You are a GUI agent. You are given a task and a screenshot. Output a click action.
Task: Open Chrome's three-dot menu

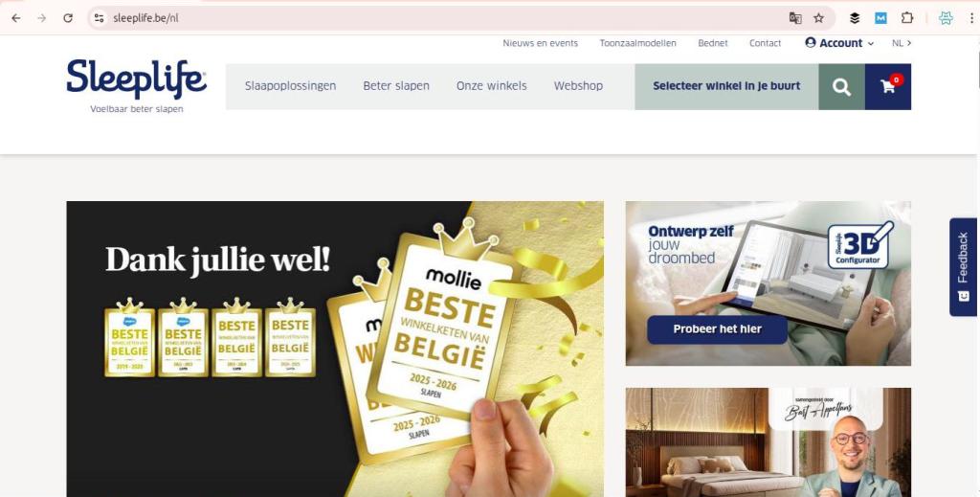click(x=972, y=18)
